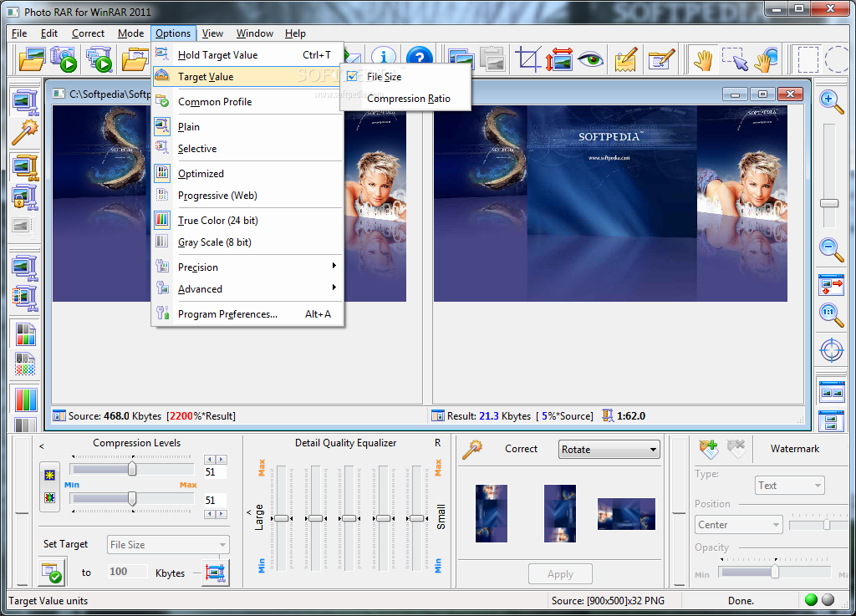Image resolution: width=856 pixels, height=616 pixels.
Task: Click the R button of Detail Quality Equalizer
Action: click(438, 442)
